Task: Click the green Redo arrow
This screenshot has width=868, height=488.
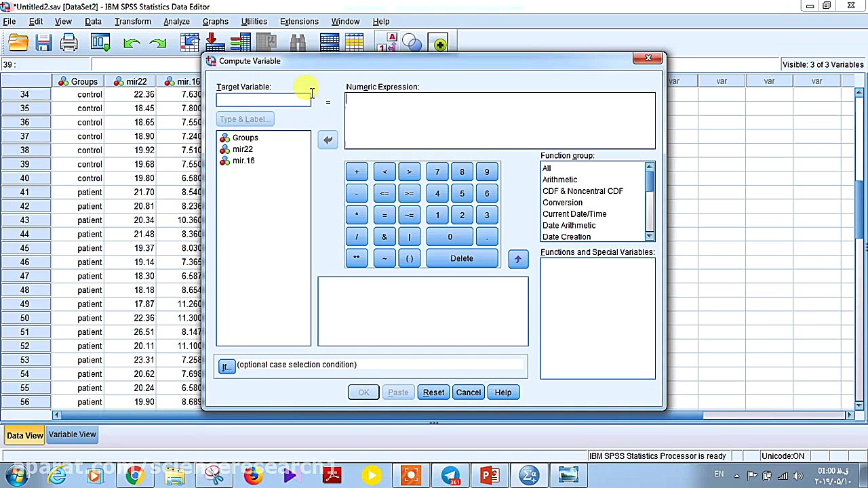Action: [158, 44]
